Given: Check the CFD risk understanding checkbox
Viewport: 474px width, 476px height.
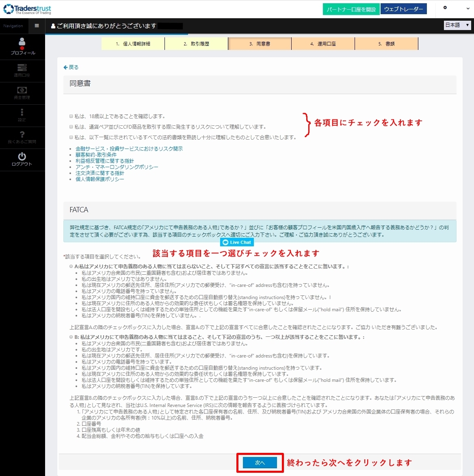Looking at the screenshot, I should (71, 127).
